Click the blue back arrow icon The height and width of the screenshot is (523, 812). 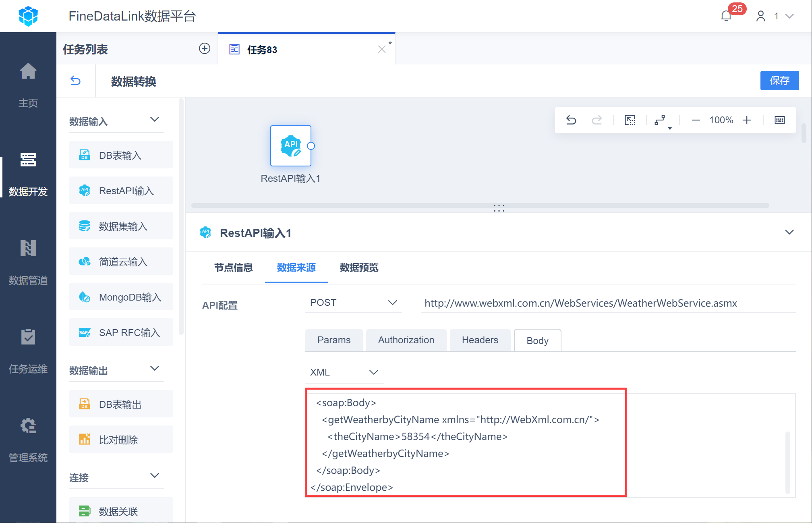[75, 81]
